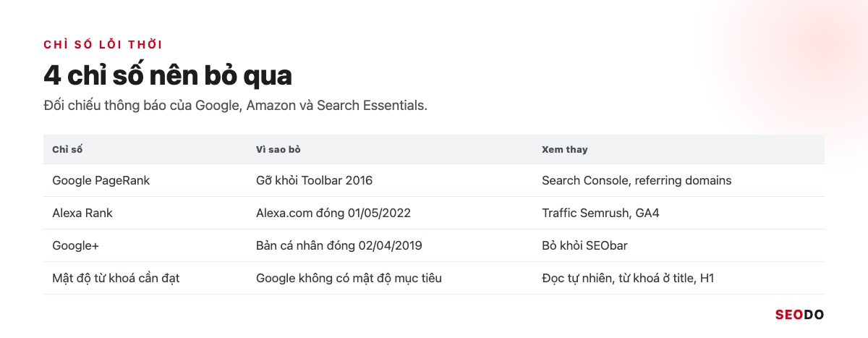Click the SEODO logo
The image size is (868, 338).
(799, 315)
